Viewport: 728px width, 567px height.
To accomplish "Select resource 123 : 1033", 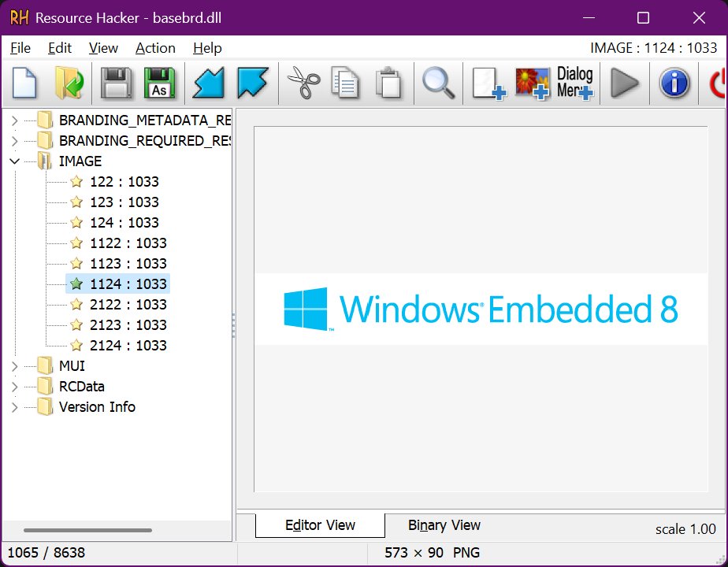I will coord(124,202).
